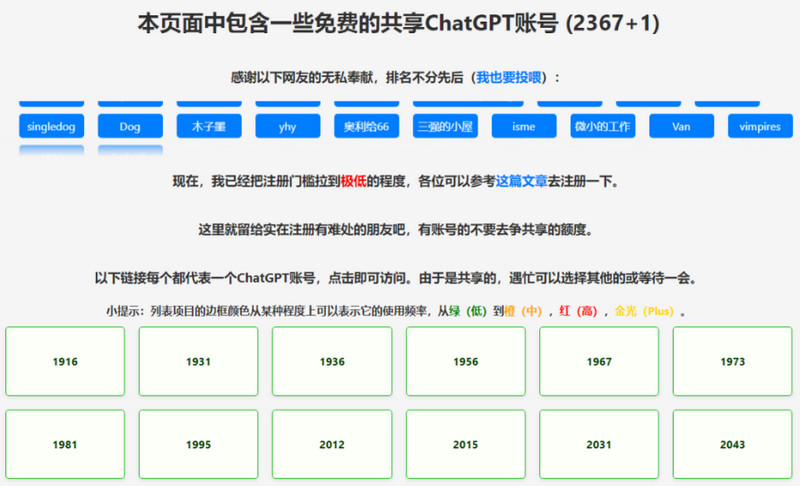Click the vimpires contributor tag
The image size is (800, 486).
(x=760, y=126)
